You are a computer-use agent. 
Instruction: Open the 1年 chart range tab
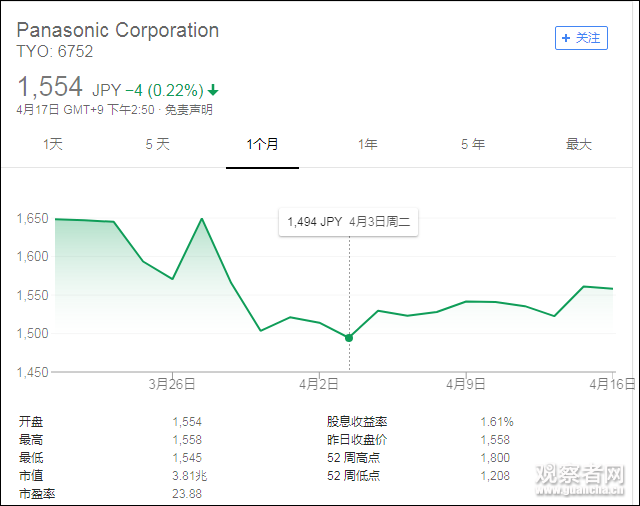(368, 144)
